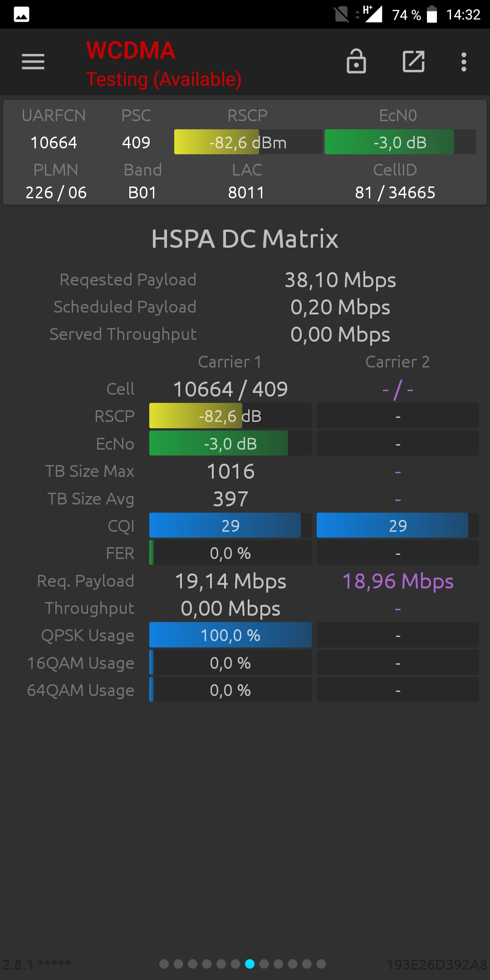Tap the H+ signal strength icon
Screen dimensions: 490x980
pyautogui.click(x=372, y=14)
